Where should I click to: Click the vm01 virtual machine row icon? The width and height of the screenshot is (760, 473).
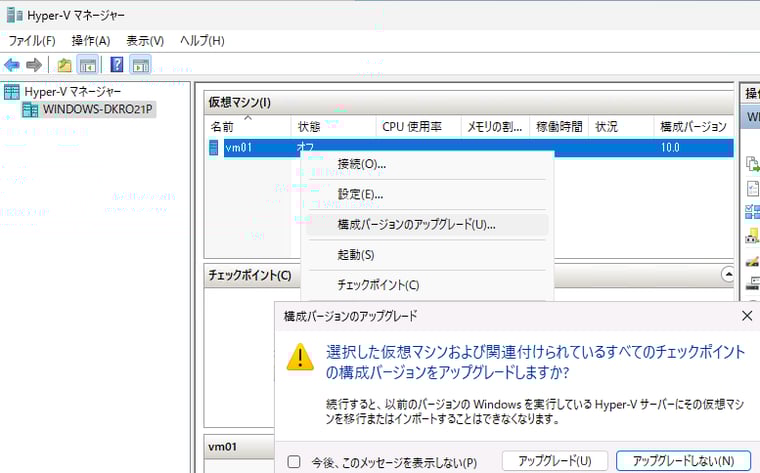click(x=213, y=147)
